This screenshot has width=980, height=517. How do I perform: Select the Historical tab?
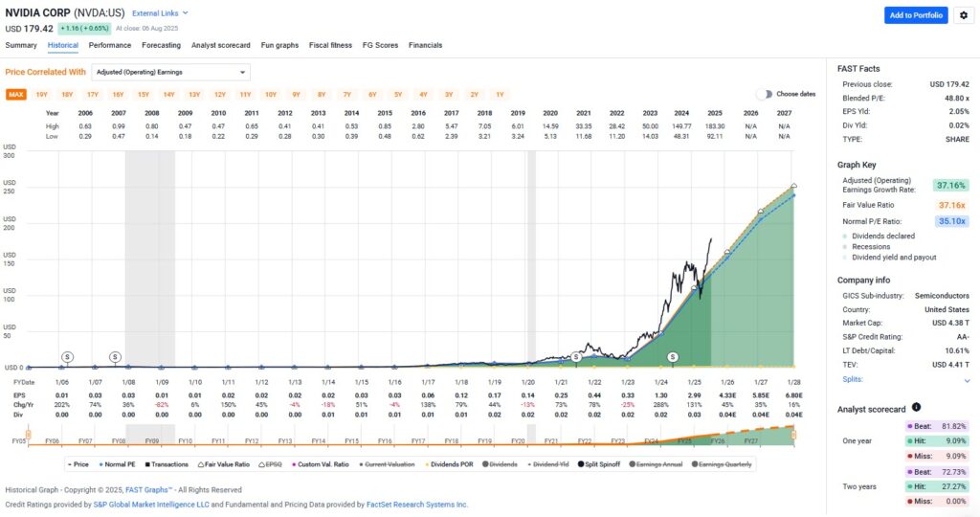[x=63, y=45]
